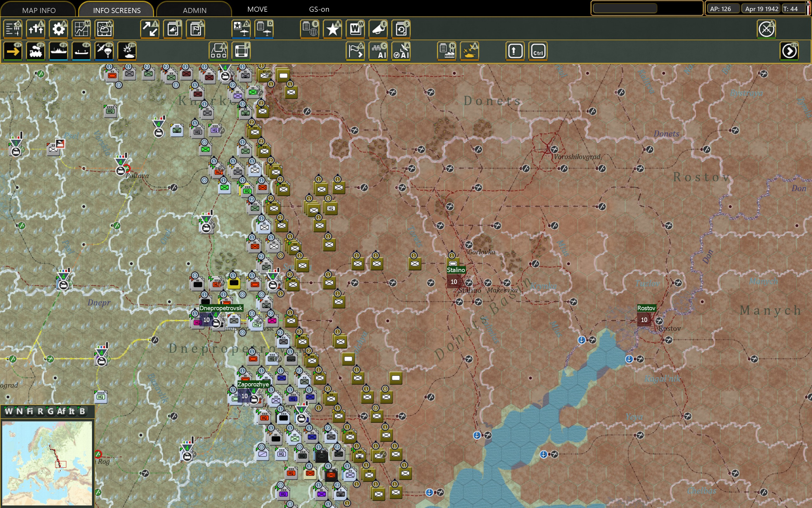Toggle the R nation filter
812x508 pixels.
point(40,411)
